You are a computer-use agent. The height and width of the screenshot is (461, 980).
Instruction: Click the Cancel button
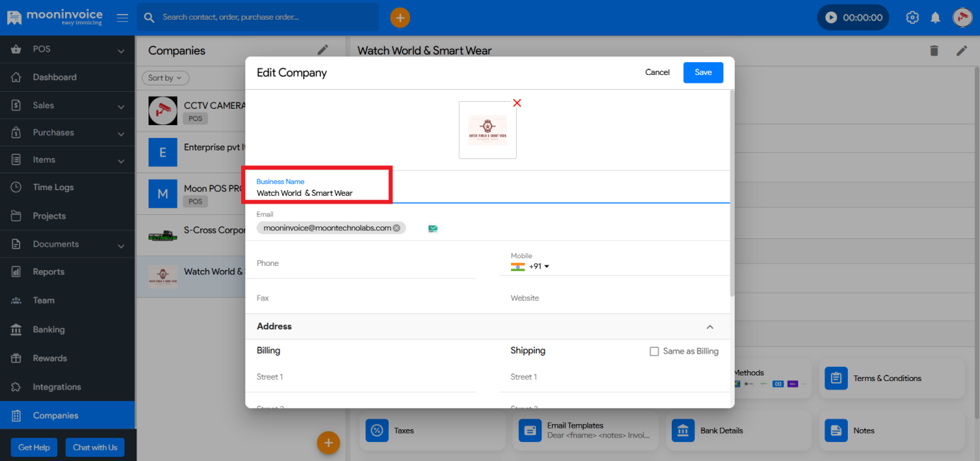[x=658, y=72]
